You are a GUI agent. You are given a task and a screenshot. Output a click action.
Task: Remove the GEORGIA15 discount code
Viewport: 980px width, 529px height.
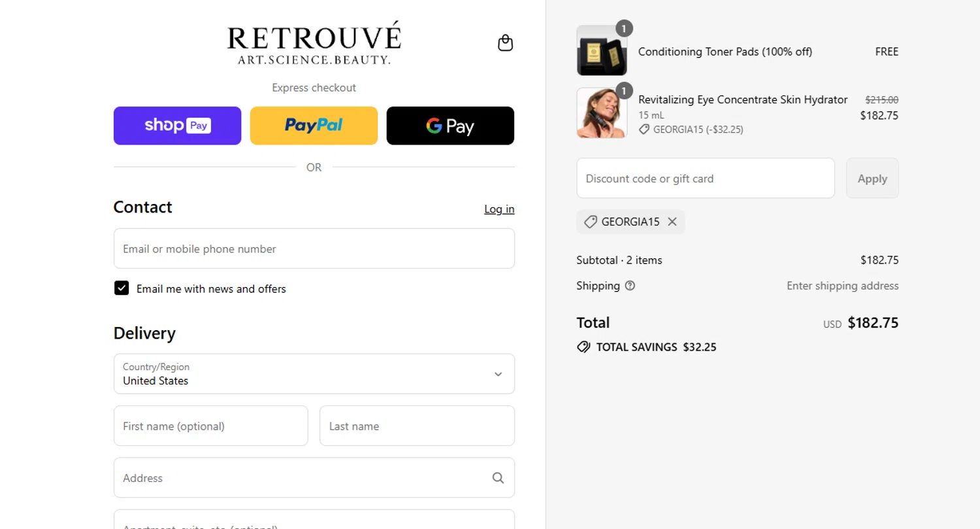click(x=672, y=222)
